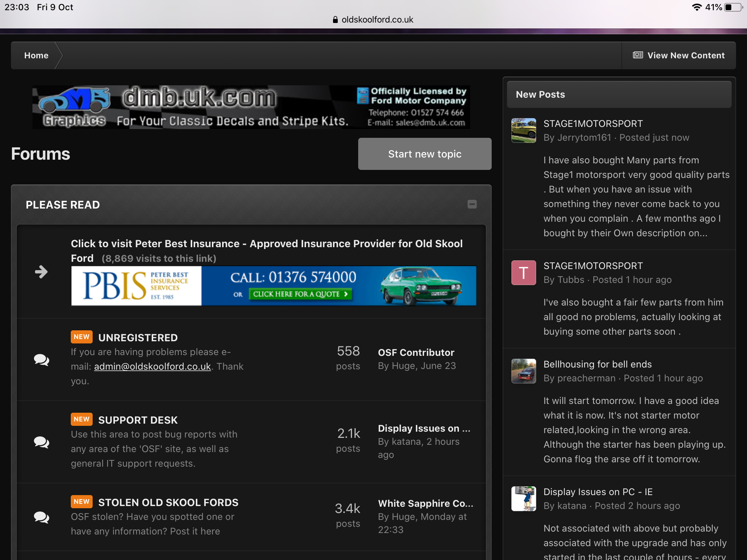Open the Bellhousing for bell ends post

click(x=597, y=364)
